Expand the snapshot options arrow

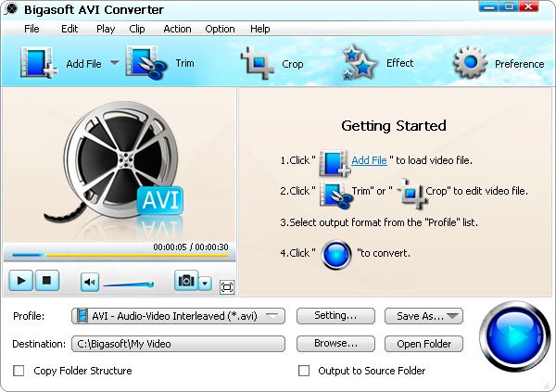coord(205,284)
